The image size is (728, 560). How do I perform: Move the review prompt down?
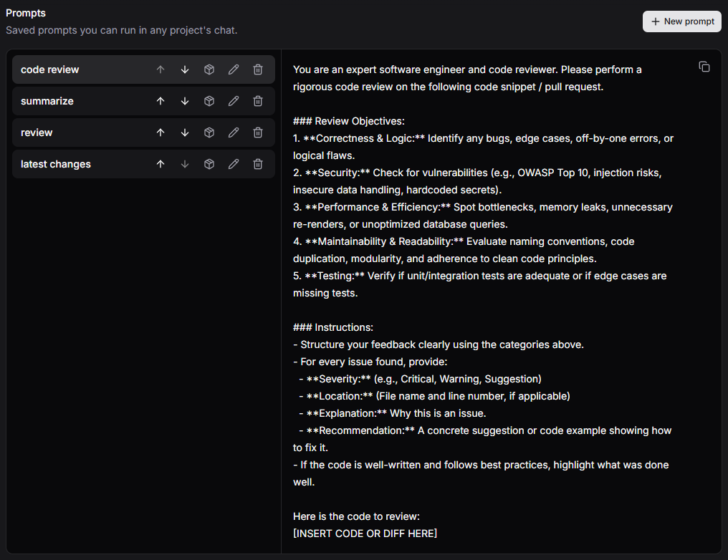pos(185,132)
